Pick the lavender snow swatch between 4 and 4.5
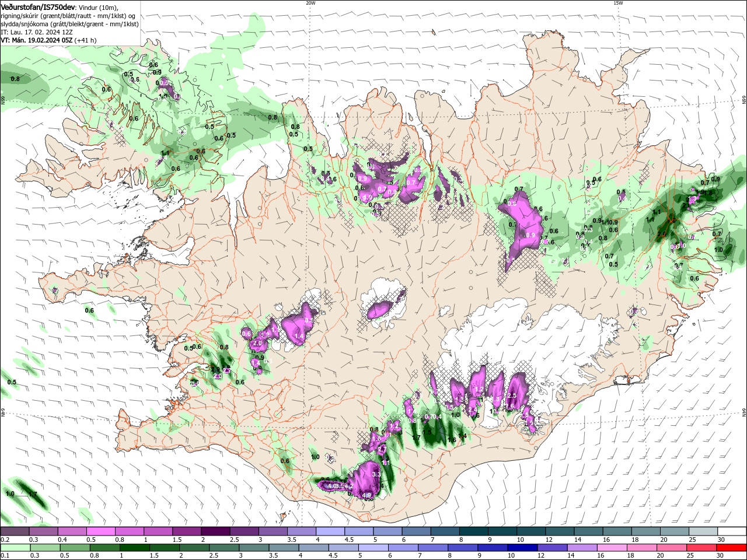747x560 pixels. point(330,531)
